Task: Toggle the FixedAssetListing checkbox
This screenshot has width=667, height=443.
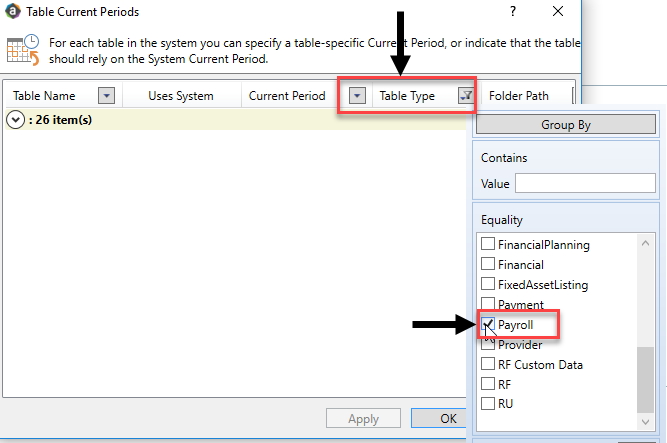Action: point(488,285)
